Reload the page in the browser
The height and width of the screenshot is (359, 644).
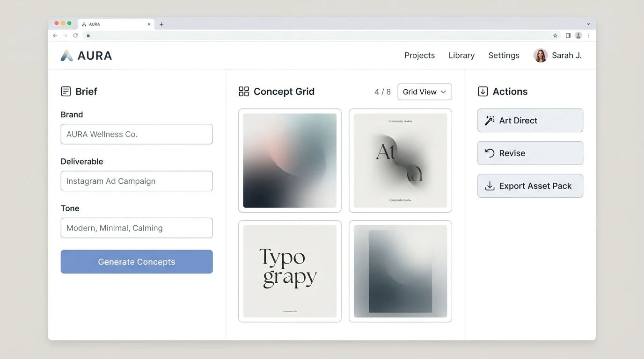(x=75, y=36)
